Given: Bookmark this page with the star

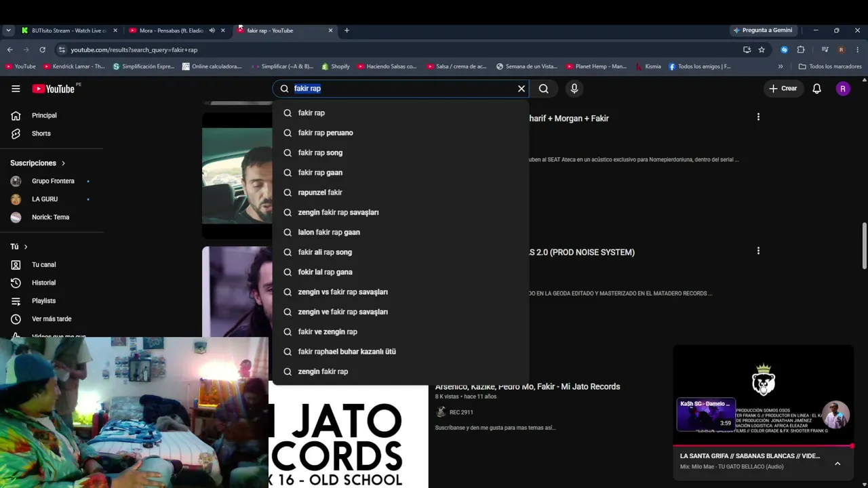Looking at the screenshot, I should coord(762,49).
